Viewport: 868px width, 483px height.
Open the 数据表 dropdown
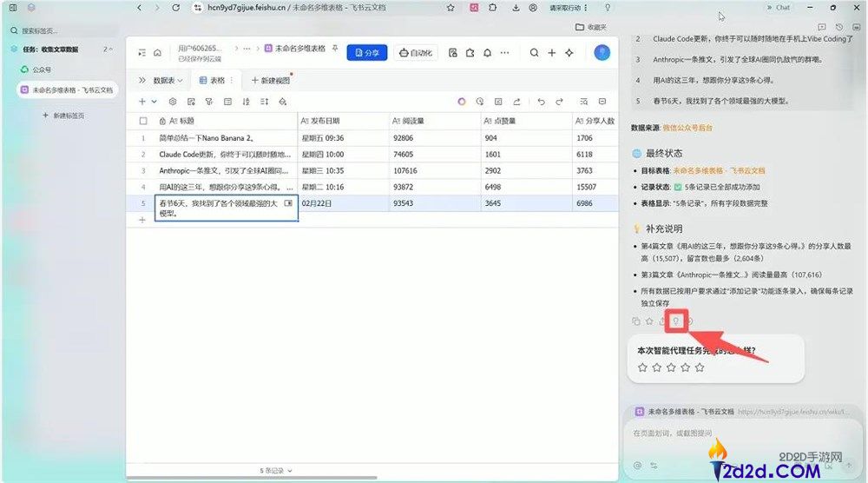[168, 80]
